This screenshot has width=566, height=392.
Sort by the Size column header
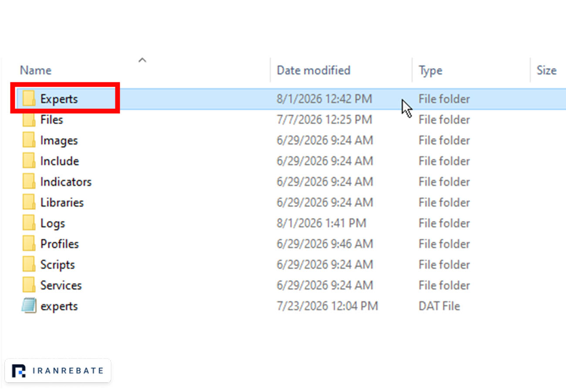pyautogui.click(x=546, y=70)
